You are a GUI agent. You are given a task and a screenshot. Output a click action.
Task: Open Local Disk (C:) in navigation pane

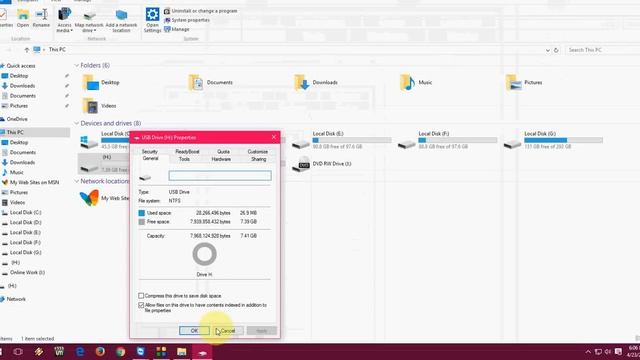25,213
